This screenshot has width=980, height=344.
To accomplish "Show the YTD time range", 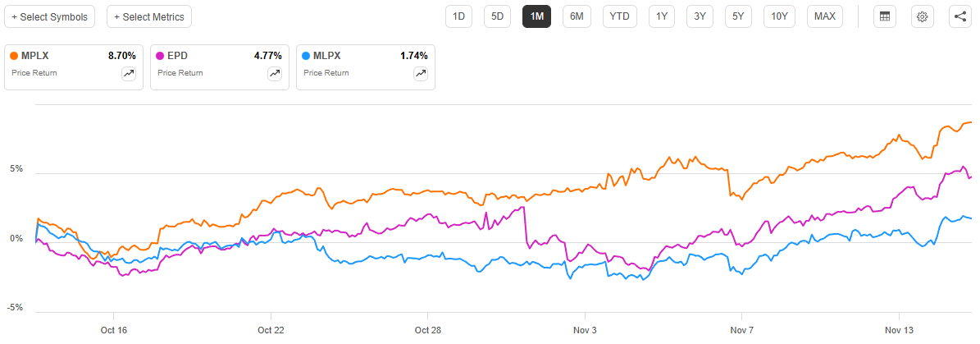I will tap(619, 16).
